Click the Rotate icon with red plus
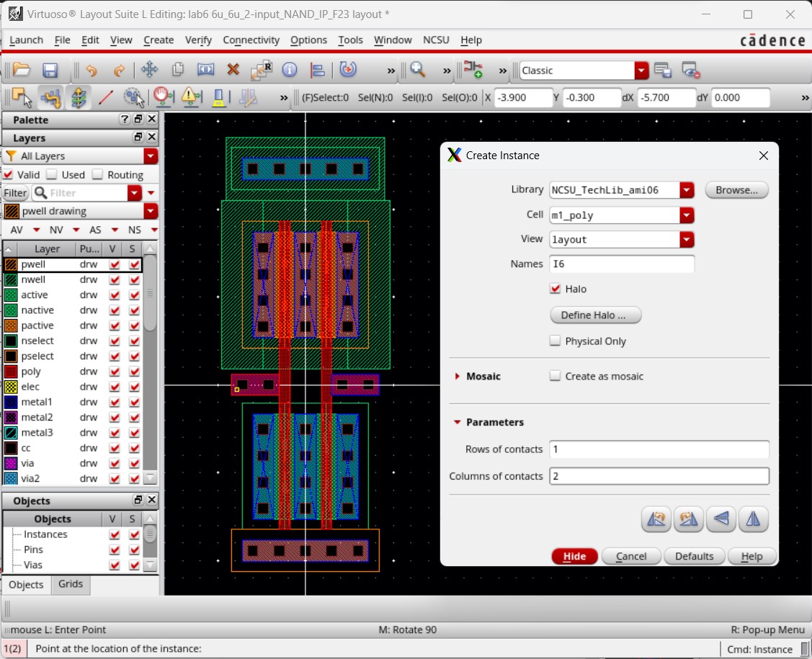 [x=348, y=69]
